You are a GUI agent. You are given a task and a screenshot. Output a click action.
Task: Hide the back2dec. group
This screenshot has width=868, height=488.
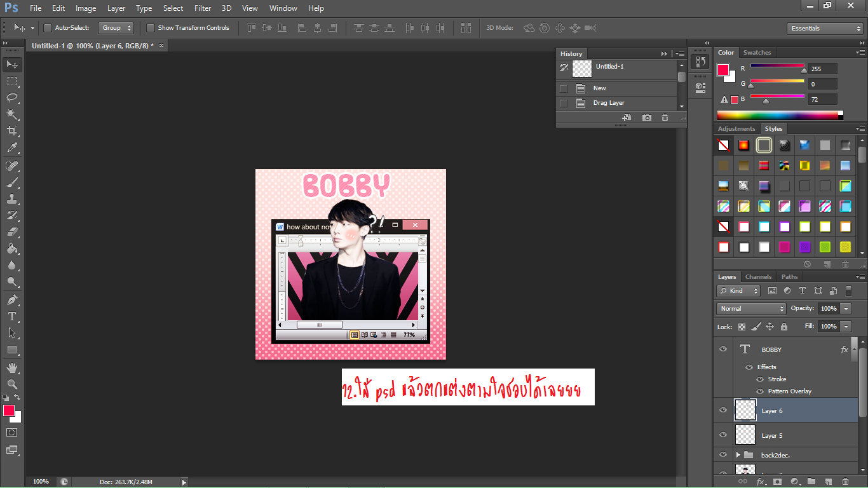pos(722,455)
